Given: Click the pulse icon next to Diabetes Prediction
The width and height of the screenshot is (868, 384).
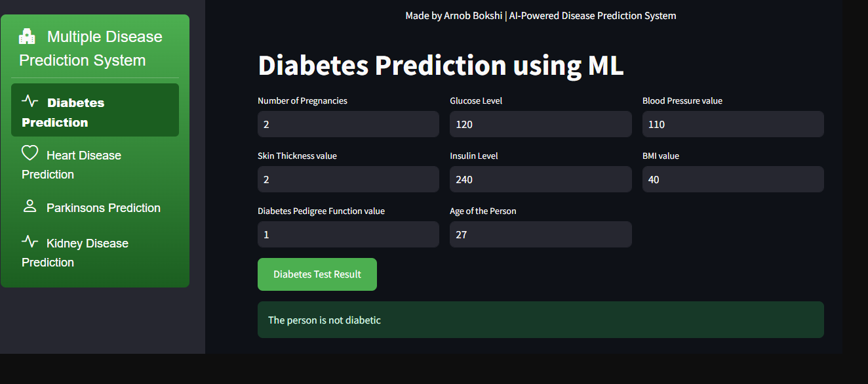Looking at the screenshot, I should click(30, 100).
